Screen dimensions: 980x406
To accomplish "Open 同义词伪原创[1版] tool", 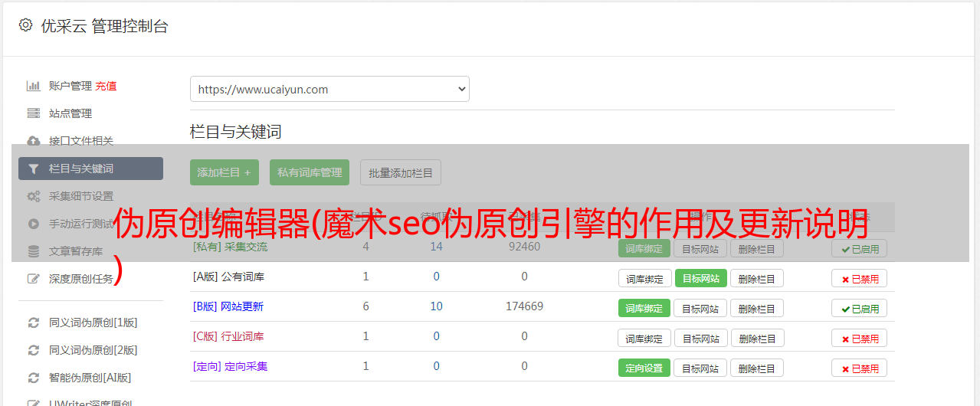I will tap(93, 323).
